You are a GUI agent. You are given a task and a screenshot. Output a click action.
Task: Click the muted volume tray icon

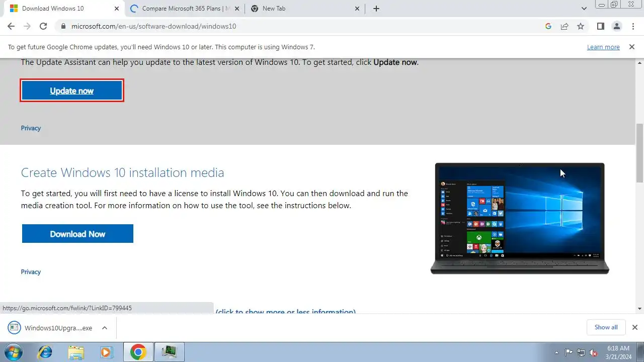click(x=593, y=352)
